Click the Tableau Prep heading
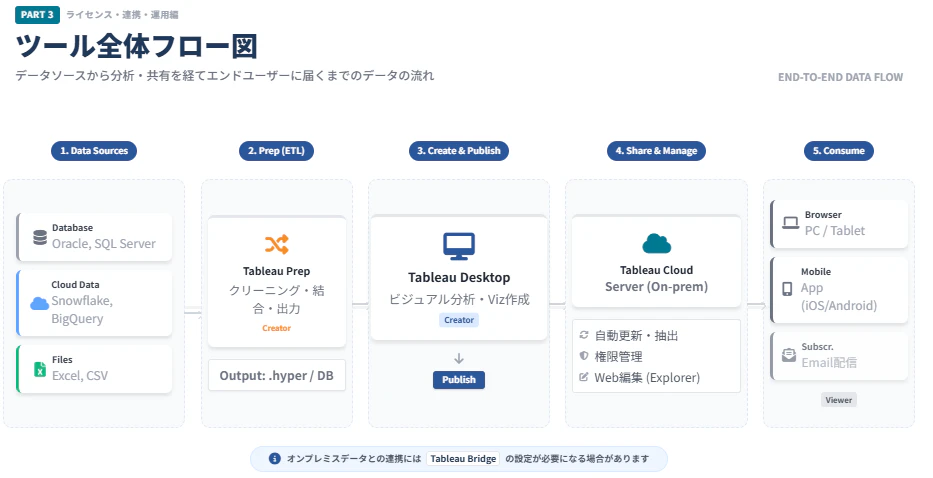Image resolution: width=933 pixels, height=478 pixels. pos(276,271)
